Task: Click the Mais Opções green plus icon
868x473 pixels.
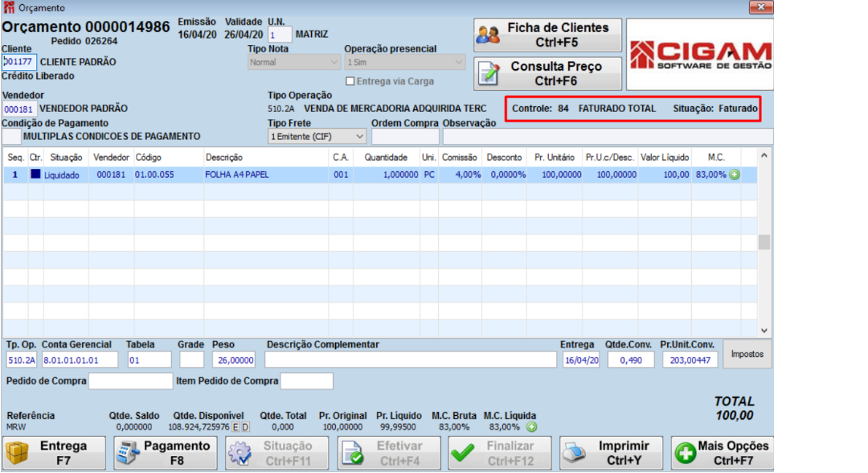Action: click(x=686, y=453)
